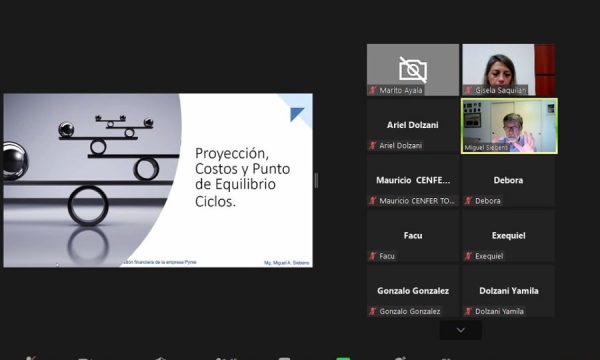Select the Dolzani Yamila participant tile
Image resolution: width=600 pixels, height=360 pixels.
tap(509, 292)
